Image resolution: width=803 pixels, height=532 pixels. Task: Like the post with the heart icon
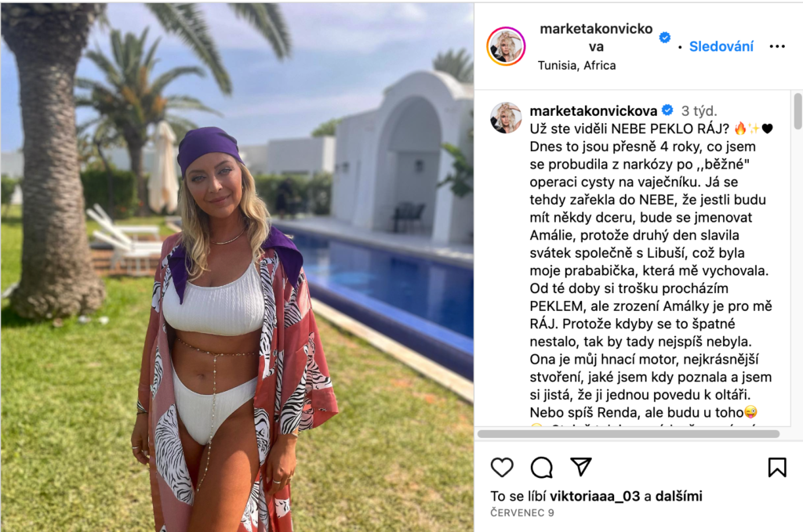coord(502,467)
